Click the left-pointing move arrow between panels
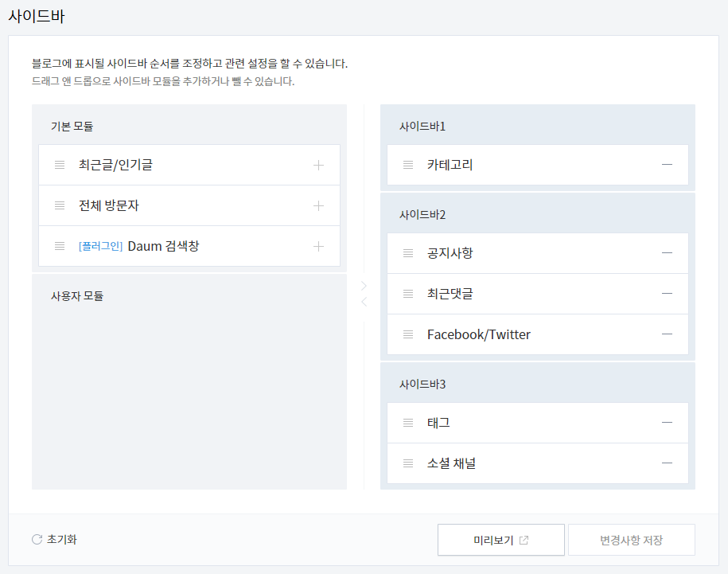The height and width of the screenshot is (574, 728). (x=364, y=302)
